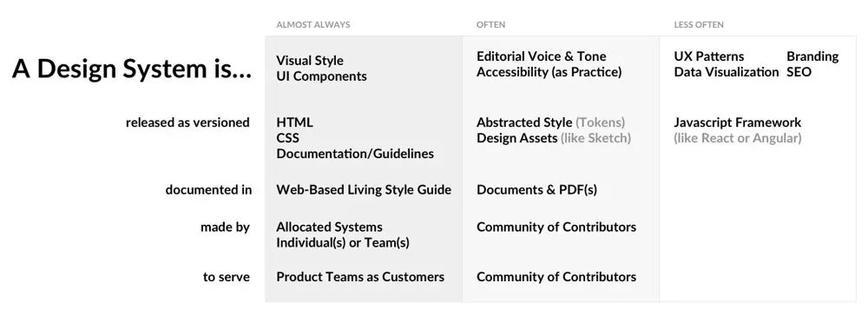This screenshot has width=868, height=316.
Task: Click the UX Patterns item
Action: (x=709, y=56)
